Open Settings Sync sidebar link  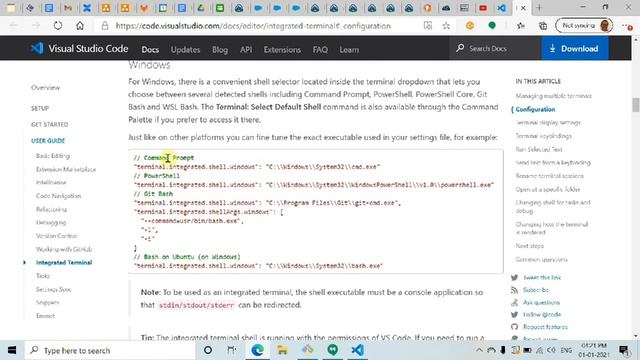tap(53, 289)
